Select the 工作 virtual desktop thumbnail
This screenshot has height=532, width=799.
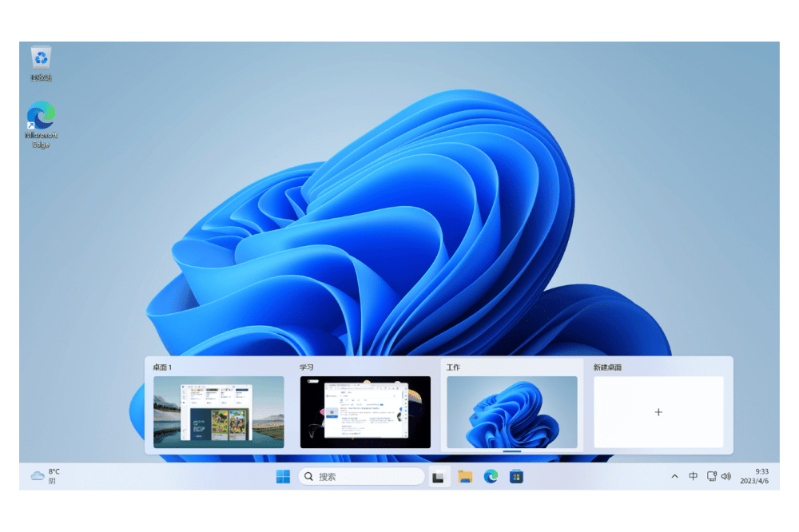coord(511,411)
